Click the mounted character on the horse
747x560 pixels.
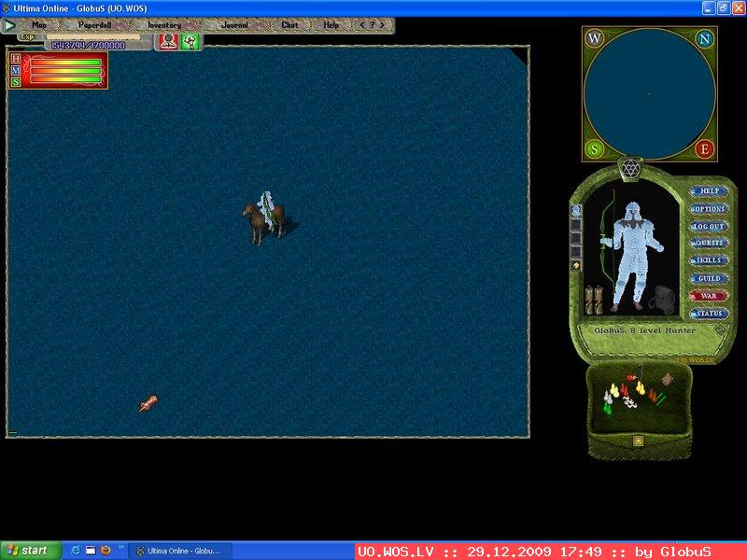[265, 217]
